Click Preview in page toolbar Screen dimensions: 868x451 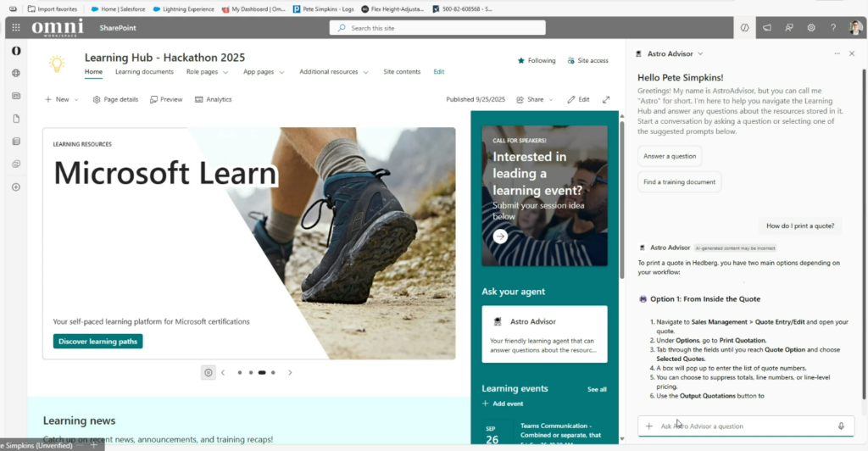point(166,99)
